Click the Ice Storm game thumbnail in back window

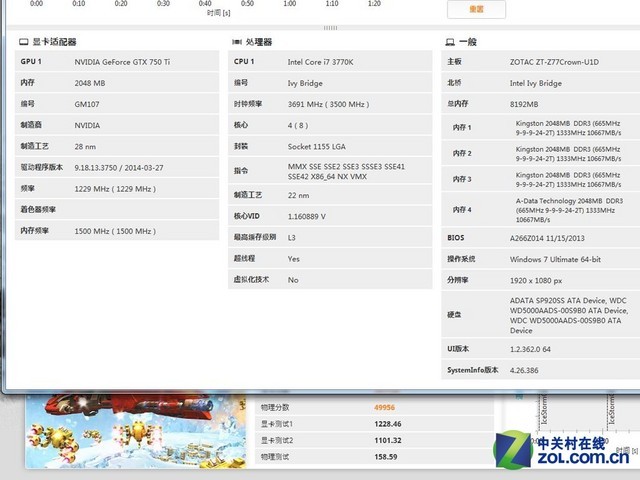click(136, 431)
